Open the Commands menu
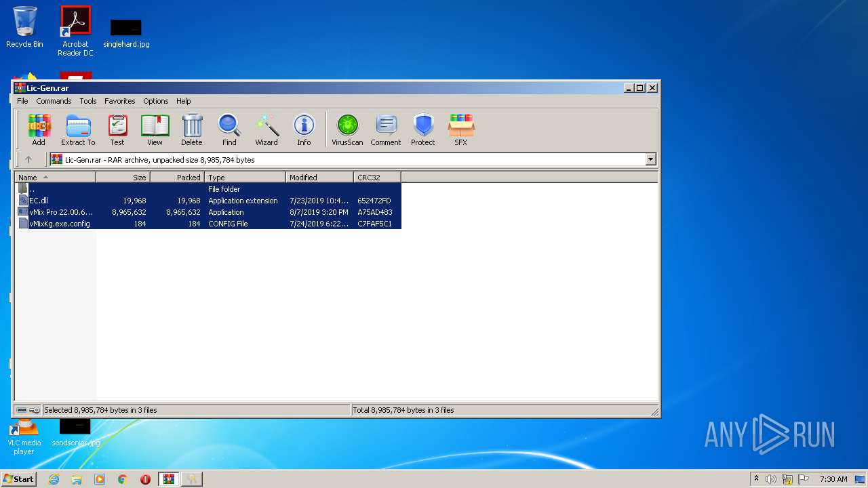868x488 pixels. 54,101
